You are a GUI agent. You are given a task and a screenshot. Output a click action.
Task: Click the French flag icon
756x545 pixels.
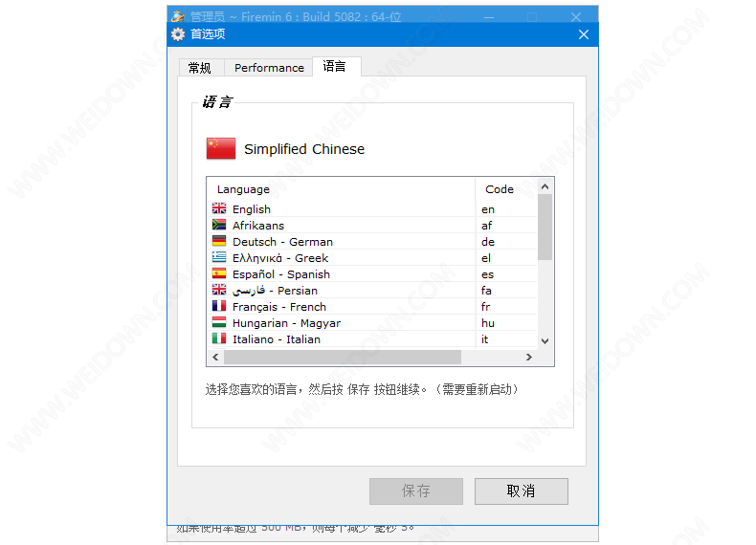click(219, 306)
